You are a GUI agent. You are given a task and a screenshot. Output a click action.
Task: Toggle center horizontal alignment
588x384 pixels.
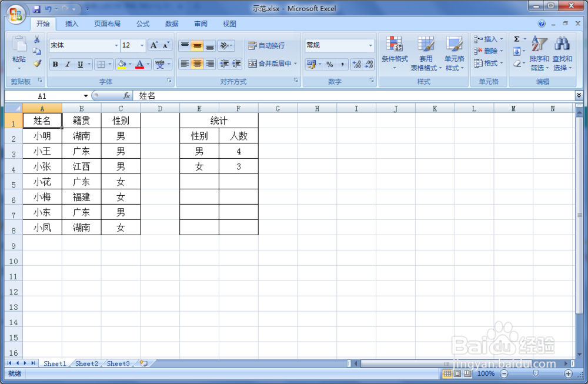coord(197,64)
